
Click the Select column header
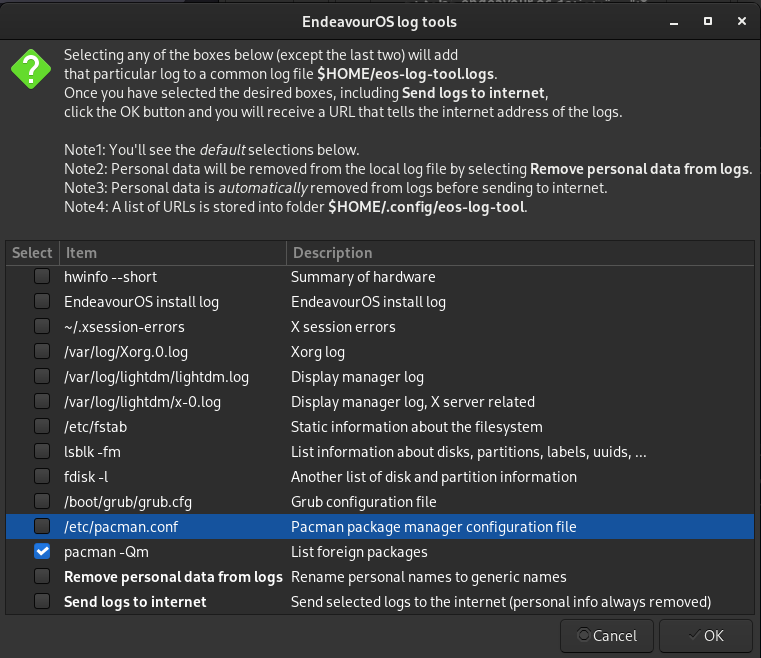click(32, 253)
